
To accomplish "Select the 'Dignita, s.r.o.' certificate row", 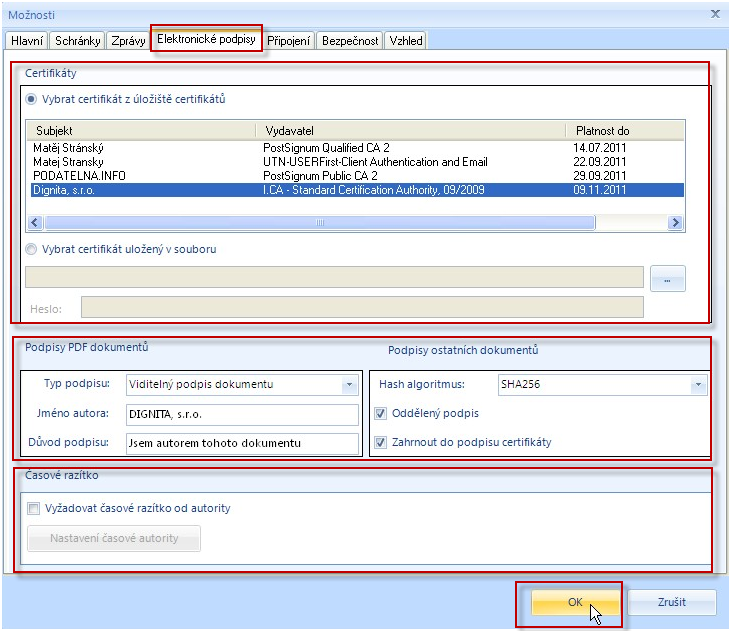I will point(357,190).
